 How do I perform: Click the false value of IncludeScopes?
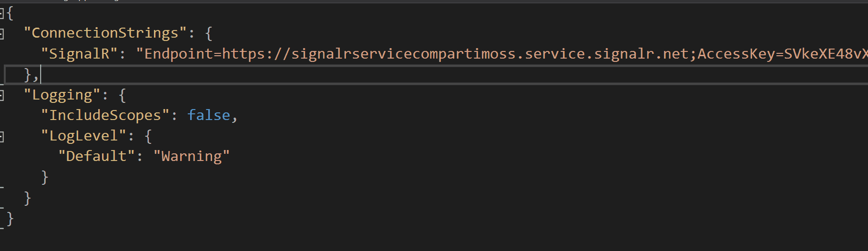(209, 115)
